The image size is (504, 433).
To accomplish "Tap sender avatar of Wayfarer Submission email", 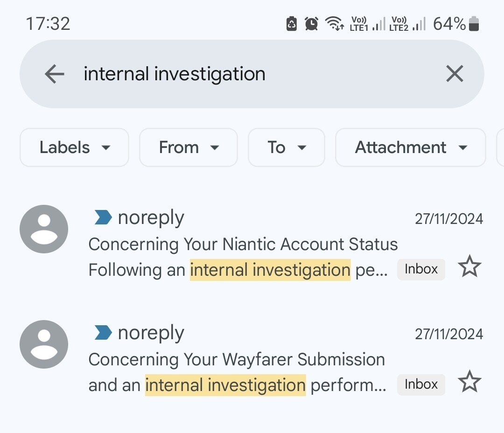I will [44, 344].
